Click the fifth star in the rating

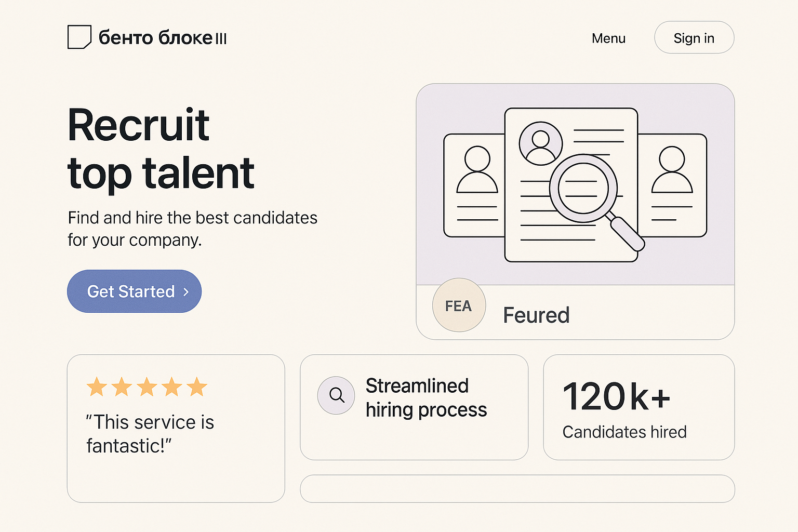tap(197, 387)
